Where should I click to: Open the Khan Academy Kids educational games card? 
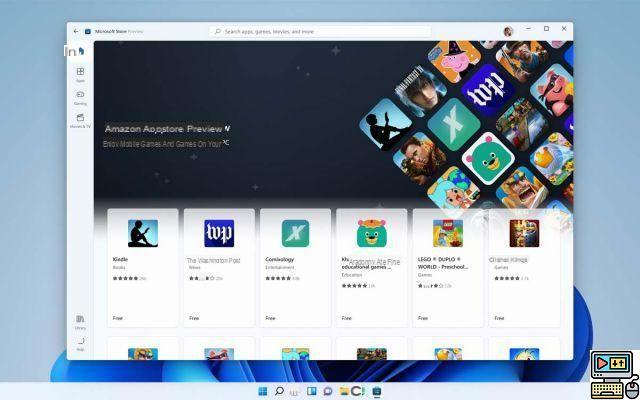pos(371,268)
